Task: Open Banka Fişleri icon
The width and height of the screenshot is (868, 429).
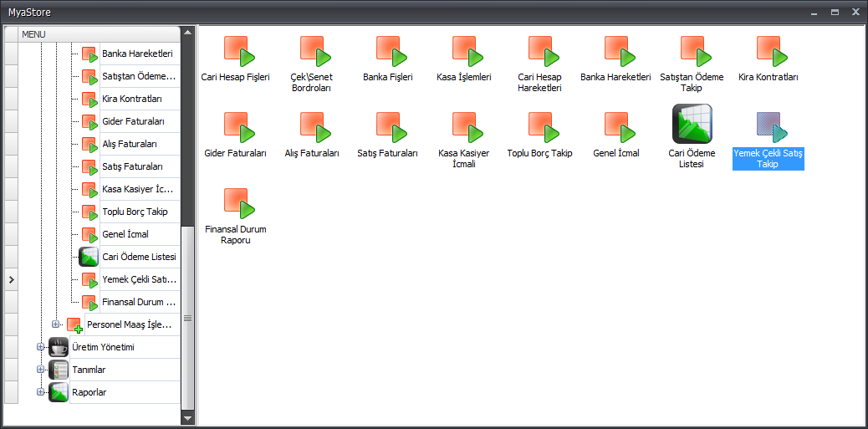Action: tap(392, 51)
